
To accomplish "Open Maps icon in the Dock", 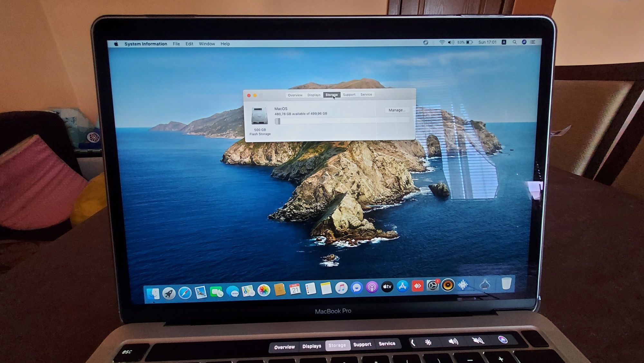I will pos(248,291).
